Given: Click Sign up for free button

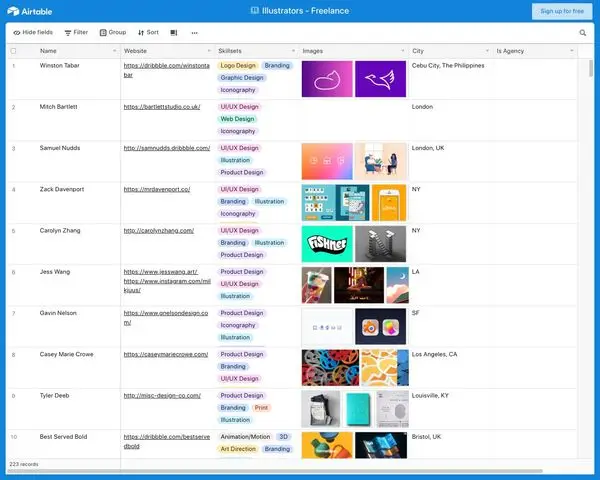Looking at the screenshot, I should point(562,11).
